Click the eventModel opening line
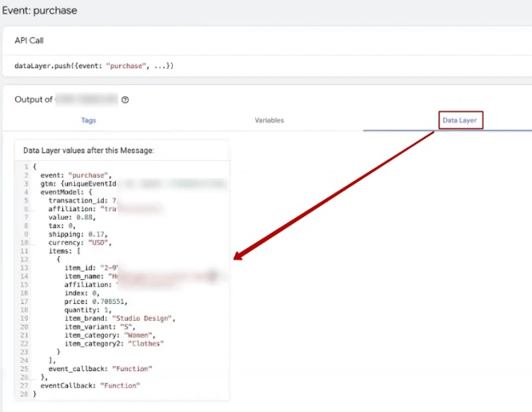 (x=66, y=192)
